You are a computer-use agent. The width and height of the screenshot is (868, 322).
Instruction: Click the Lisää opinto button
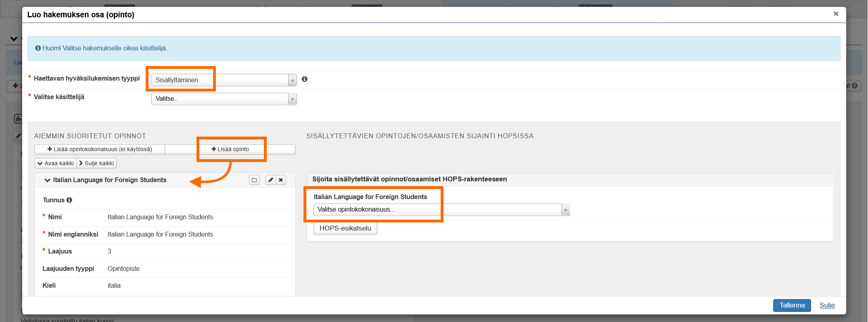tap(230, 149)
